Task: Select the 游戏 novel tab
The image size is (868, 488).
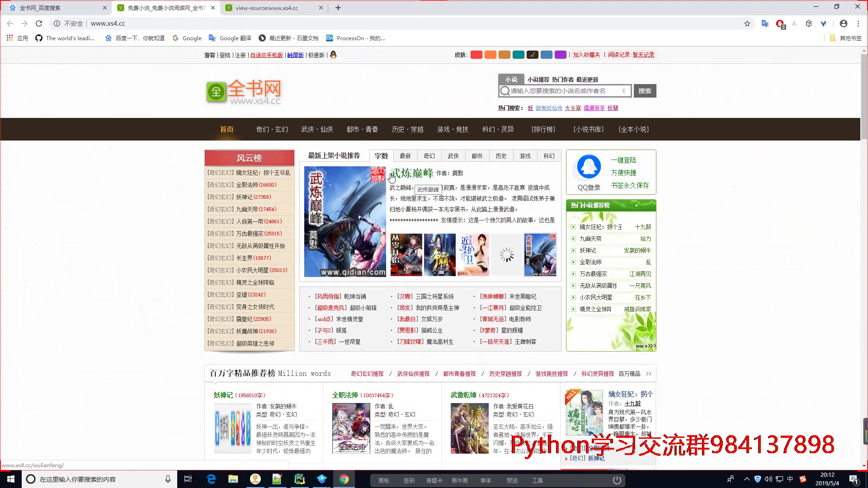Action: 525,156
